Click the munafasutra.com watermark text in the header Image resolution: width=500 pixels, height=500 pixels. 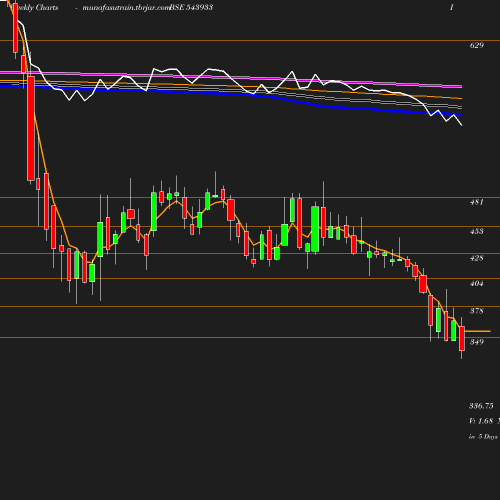pos(126,8)
